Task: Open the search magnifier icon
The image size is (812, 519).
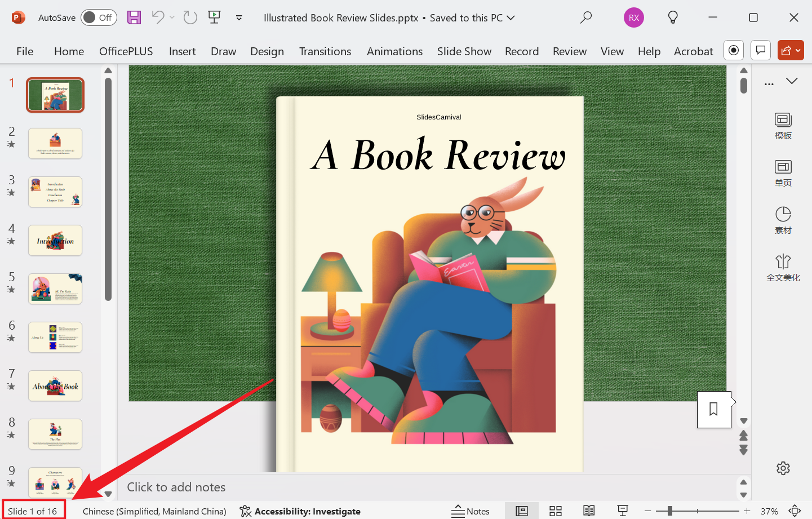Action: pos(586,17)
